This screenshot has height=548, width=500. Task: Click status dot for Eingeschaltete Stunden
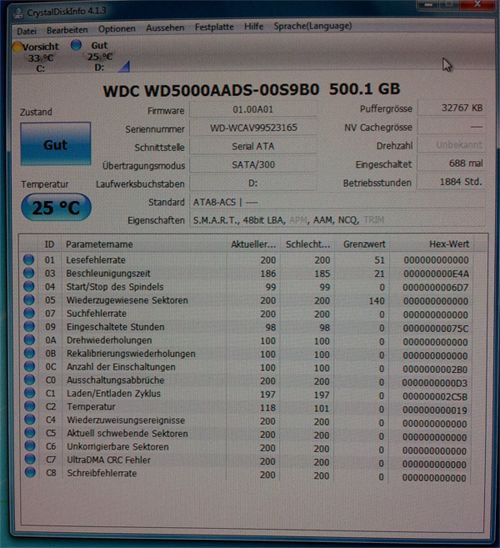pyautogui.click(x=29, y=326)
